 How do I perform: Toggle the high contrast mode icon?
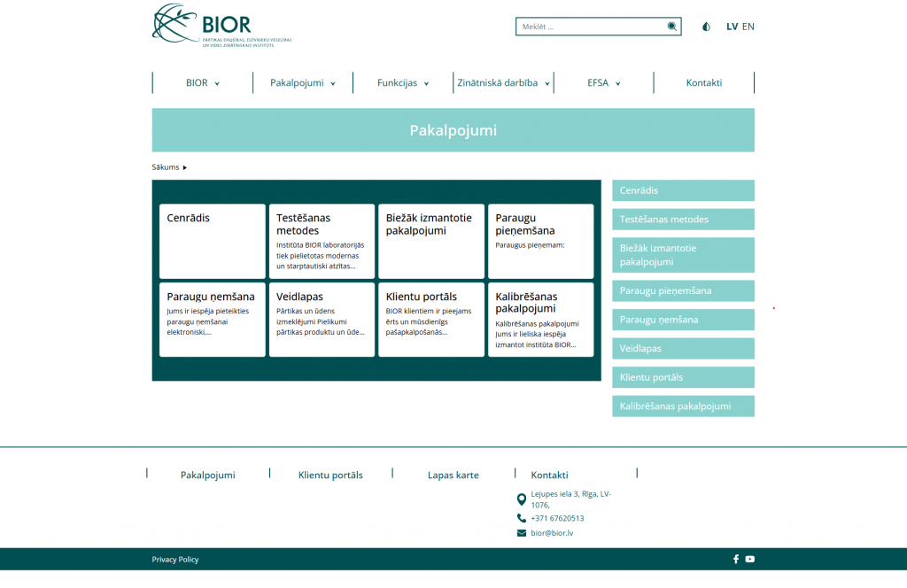[x=706, y=27]
